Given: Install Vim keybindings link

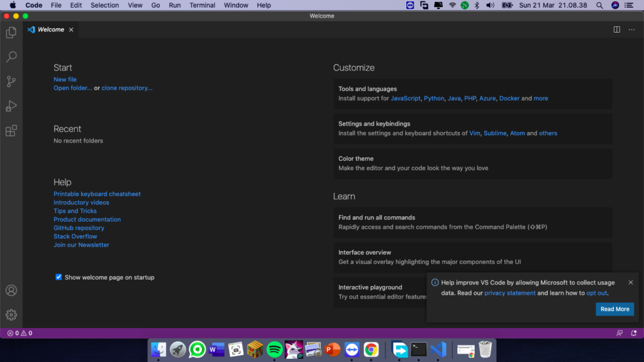Looking at the screenshot, I should (474, 133).
